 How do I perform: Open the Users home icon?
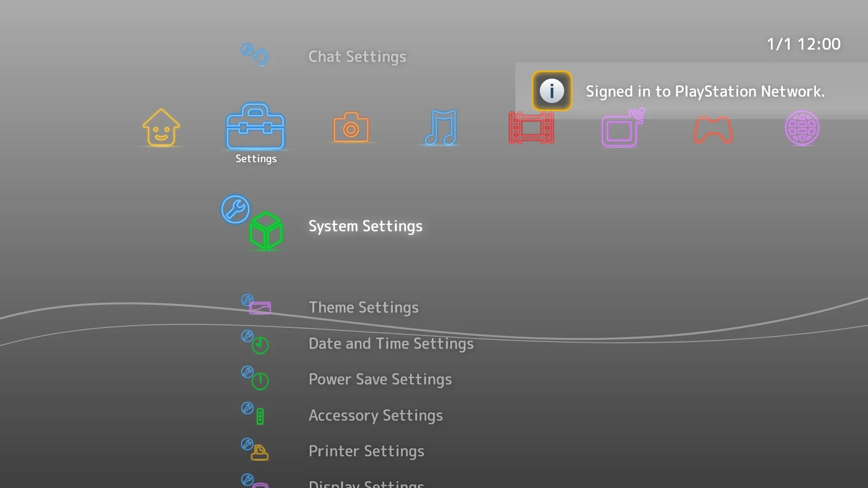point(161,128)
